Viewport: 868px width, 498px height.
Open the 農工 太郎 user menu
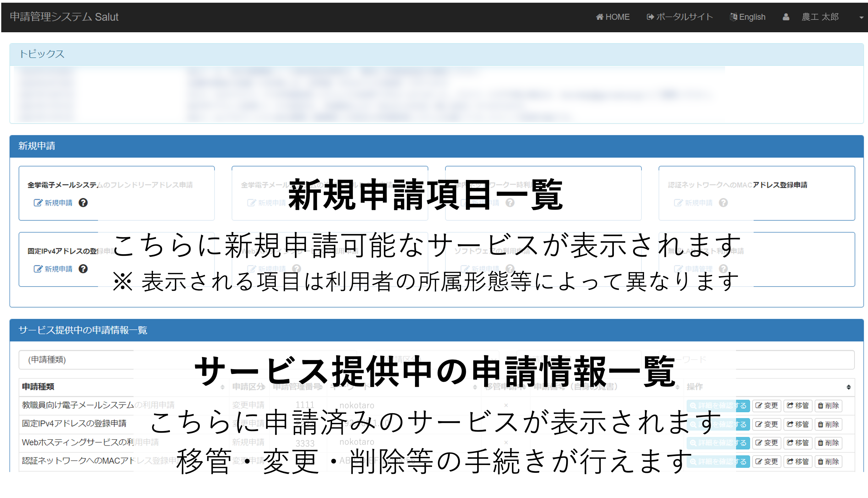point(820,17)
